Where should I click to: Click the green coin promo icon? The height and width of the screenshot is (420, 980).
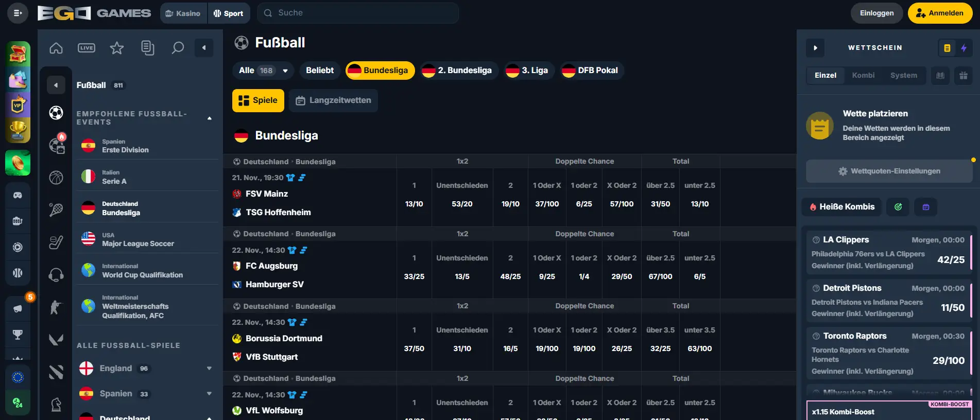[18, 163]
